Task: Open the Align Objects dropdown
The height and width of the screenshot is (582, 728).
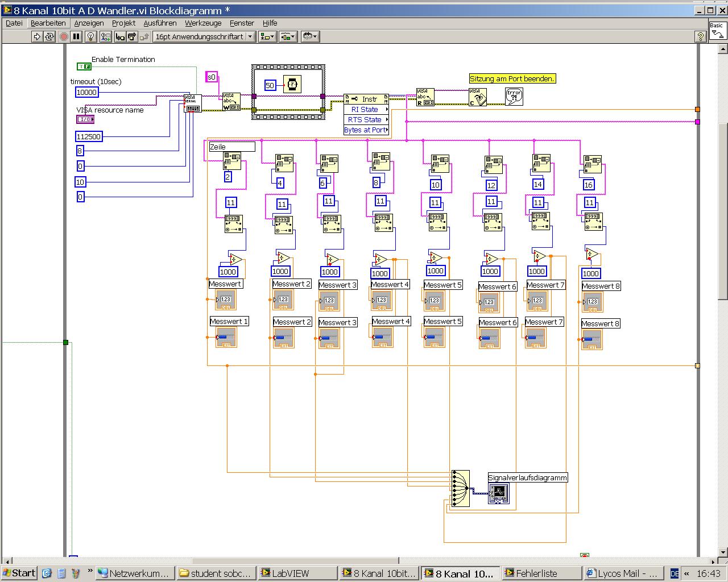Action: pos(267,36)
